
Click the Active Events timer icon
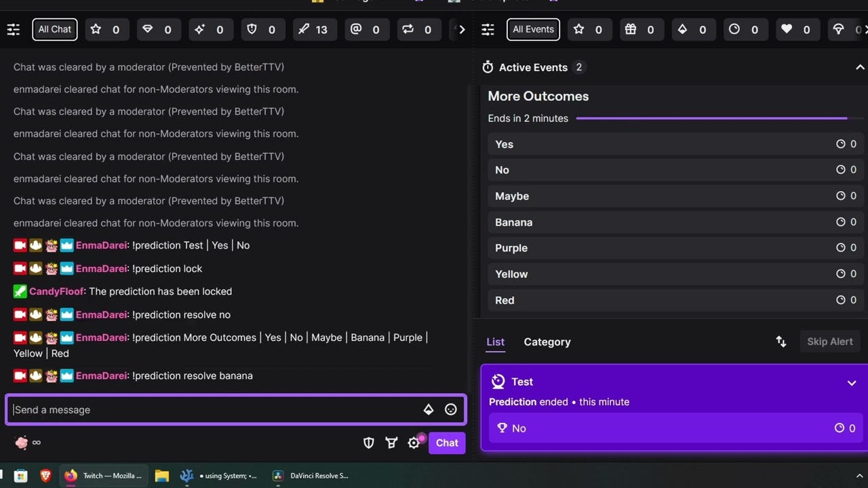tap(488, 67)
